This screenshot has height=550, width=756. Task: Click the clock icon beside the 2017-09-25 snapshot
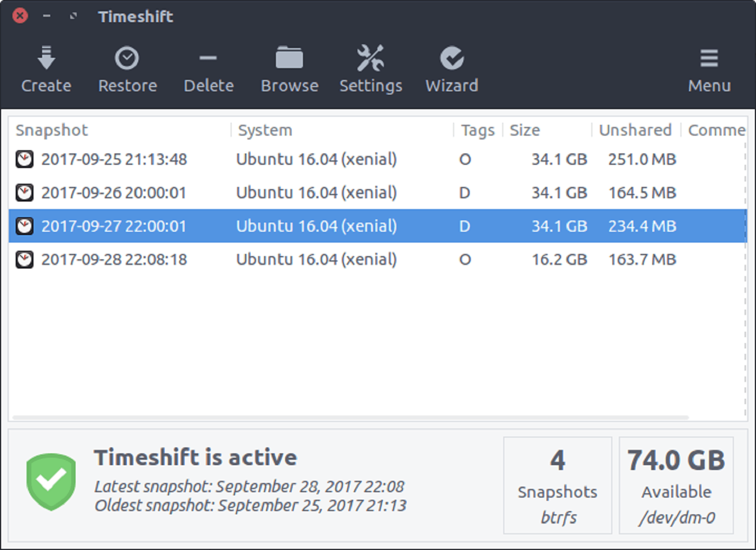click(x=25, y=159)
